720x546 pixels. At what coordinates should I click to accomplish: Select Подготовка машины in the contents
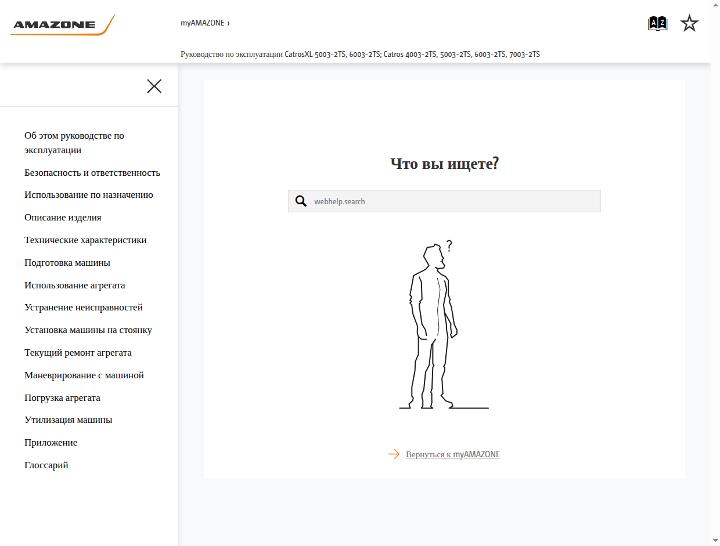coord(68,263)
